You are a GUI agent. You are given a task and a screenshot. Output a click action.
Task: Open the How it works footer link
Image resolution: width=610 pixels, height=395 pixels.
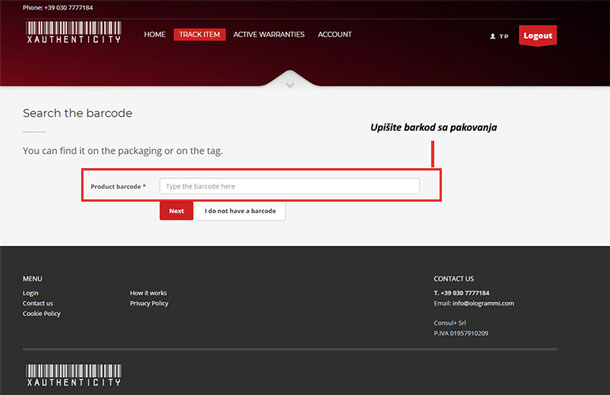point(148,293)
